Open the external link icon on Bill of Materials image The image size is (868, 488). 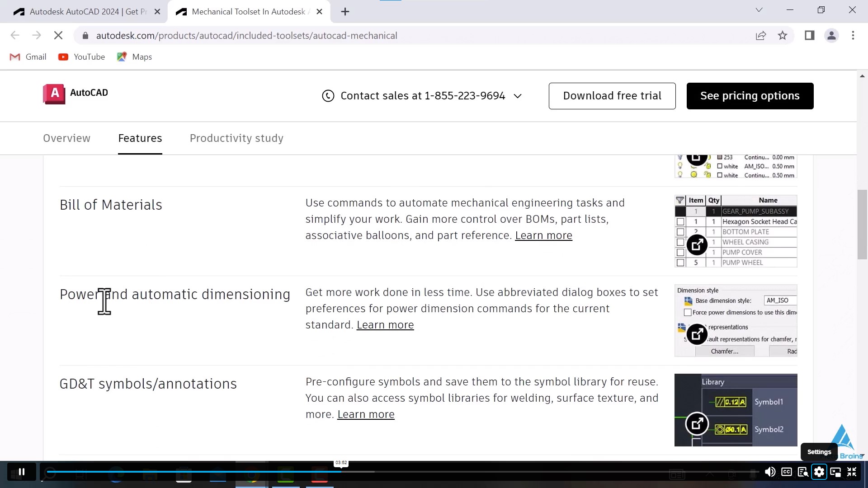(x=697, y=244)
